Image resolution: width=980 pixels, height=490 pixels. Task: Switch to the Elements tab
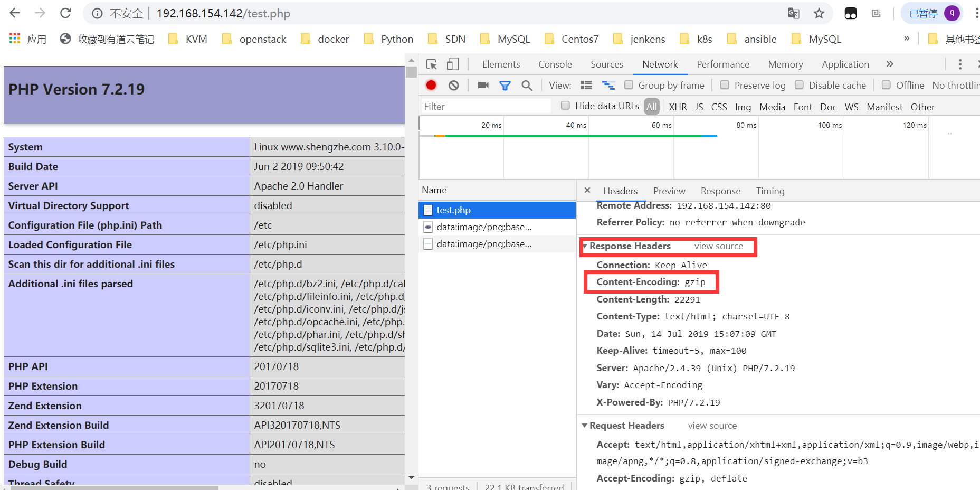click(501, 64)
